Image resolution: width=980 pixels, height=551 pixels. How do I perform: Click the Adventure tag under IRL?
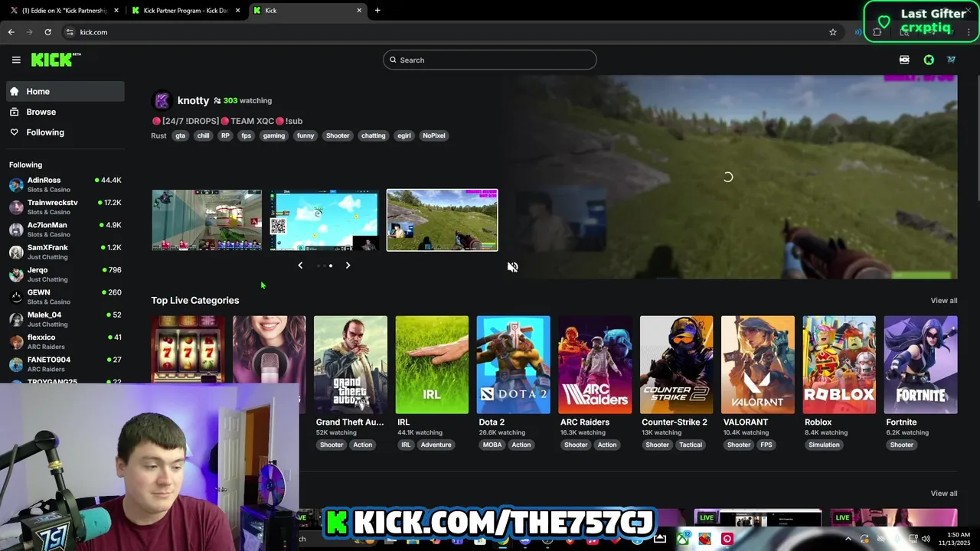pyautogui.click(x=436, y=445)
